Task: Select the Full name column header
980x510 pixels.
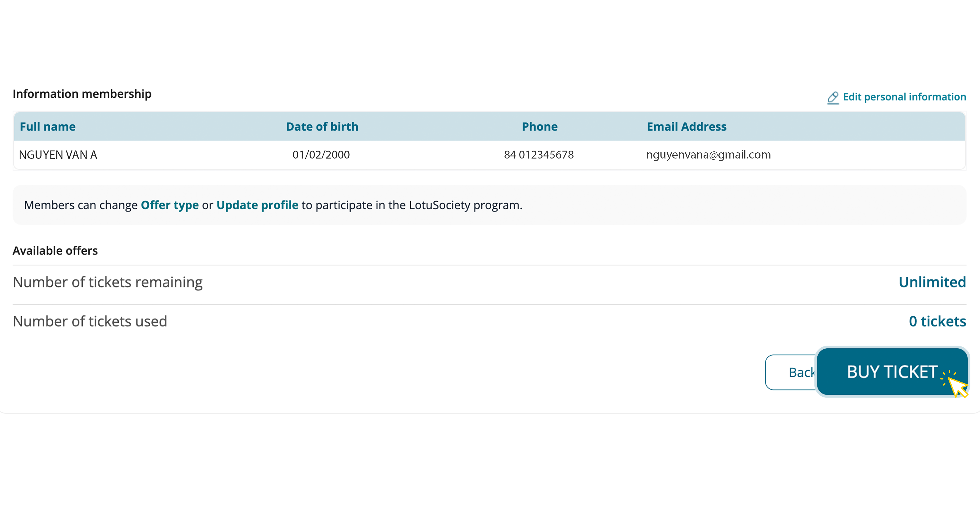Action: click(x=48, y=127)
